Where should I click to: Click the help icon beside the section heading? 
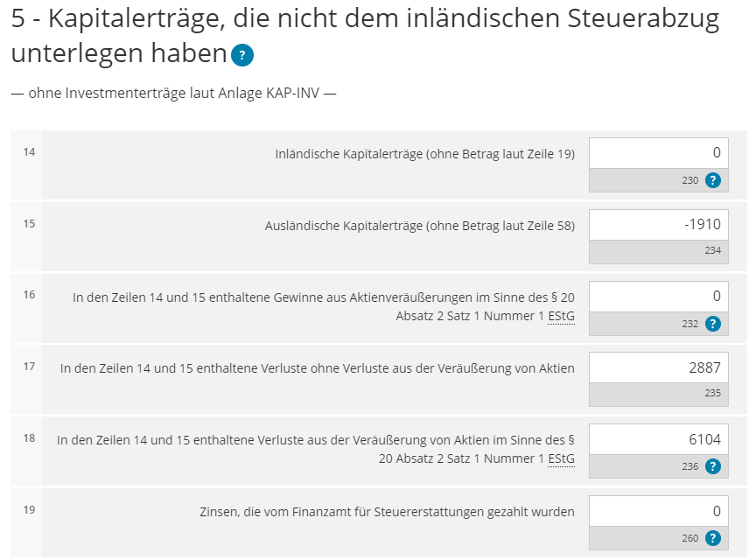click(x=242, y=56)
